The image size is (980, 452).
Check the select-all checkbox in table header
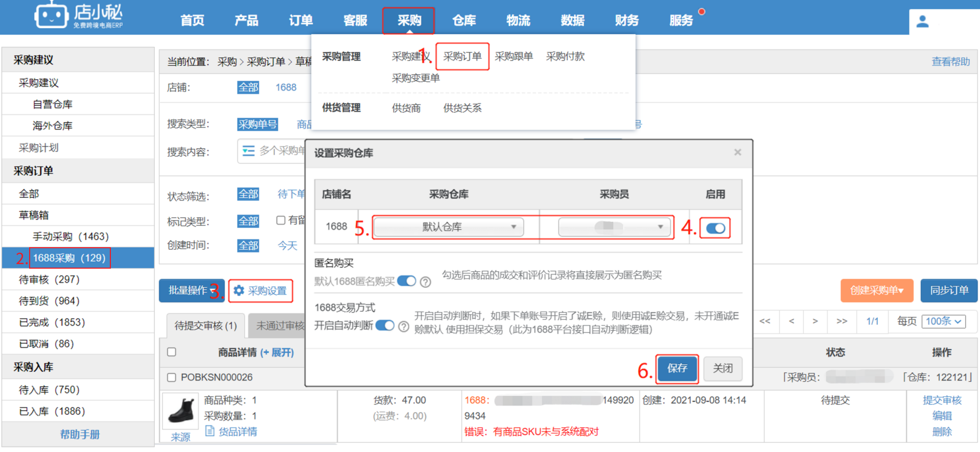(172, 352)
